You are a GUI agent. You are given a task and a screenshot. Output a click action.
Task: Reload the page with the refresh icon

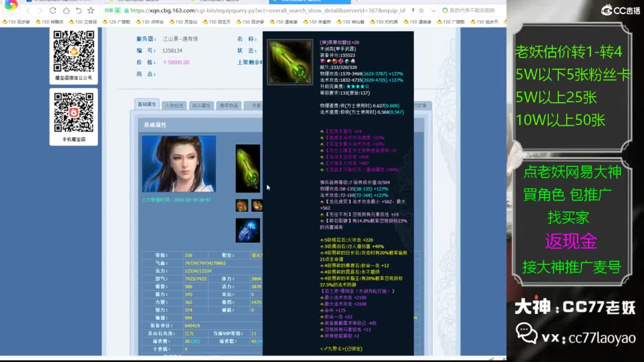point(53,11)
